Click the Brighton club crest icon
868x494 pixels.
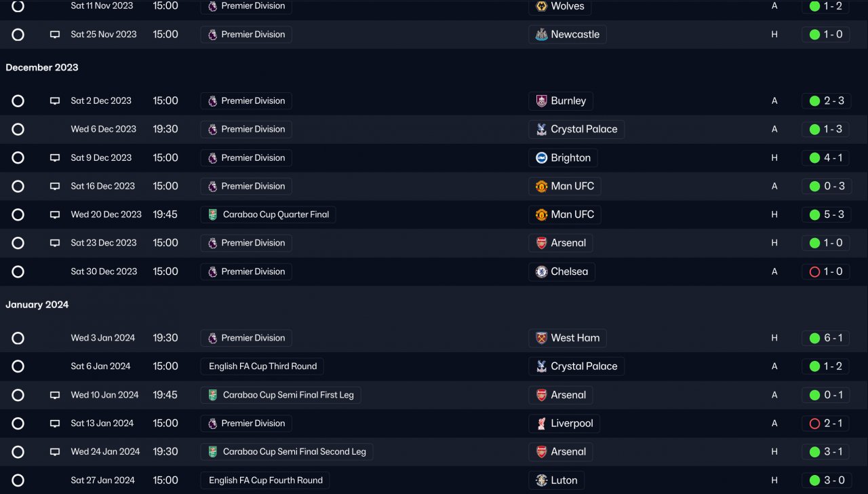(x=541, y=158)
